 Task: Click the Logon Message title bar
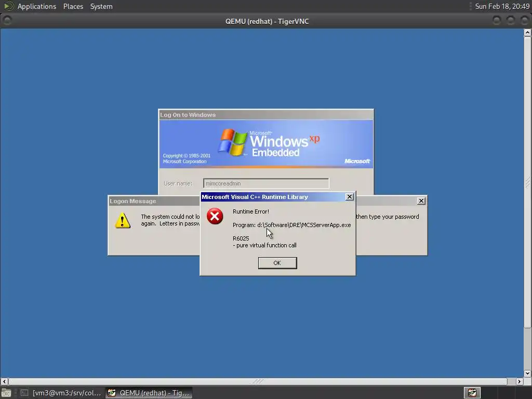tap(154, 201)
